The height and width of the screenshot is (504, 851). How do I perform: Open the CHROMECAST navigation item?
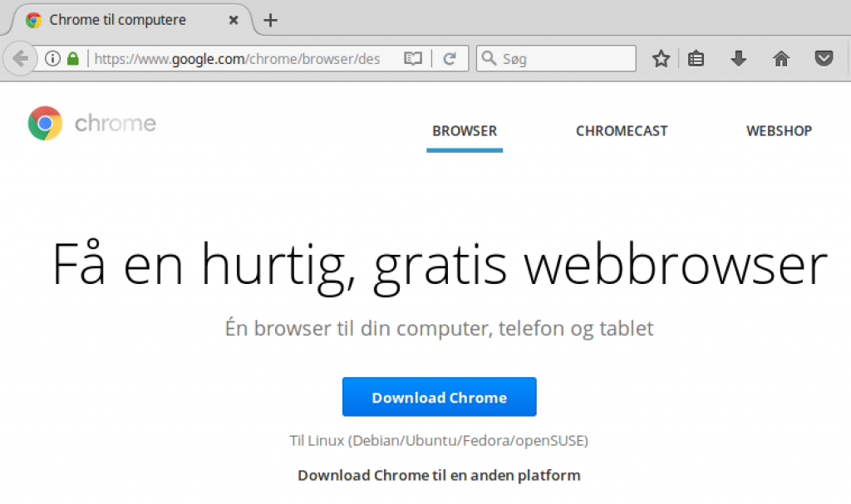pos(622,130)
